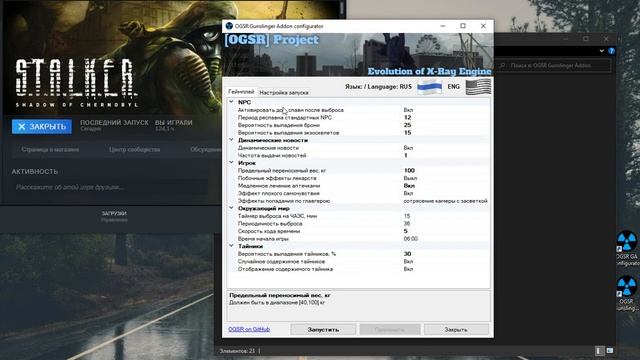Maximize the Explorer window
Image resolution: width=640 pixels, height=360 pixels.
(586, 39)
